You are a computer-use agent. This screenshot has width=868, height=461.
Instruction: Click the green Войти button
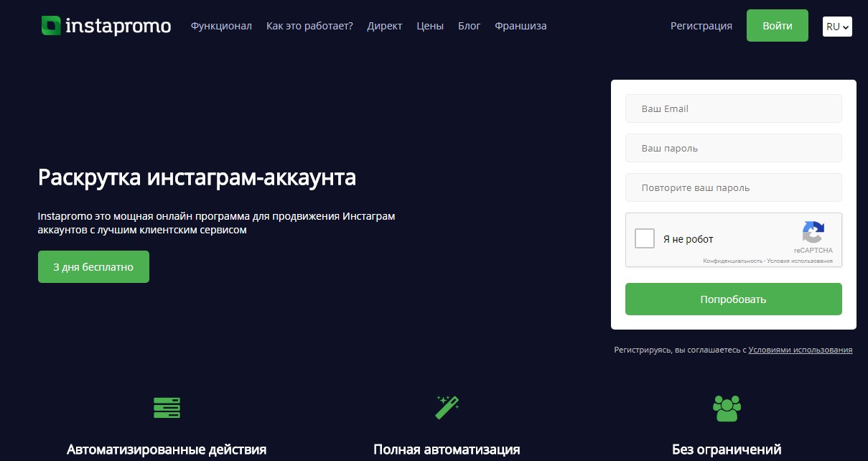[778, 26]
